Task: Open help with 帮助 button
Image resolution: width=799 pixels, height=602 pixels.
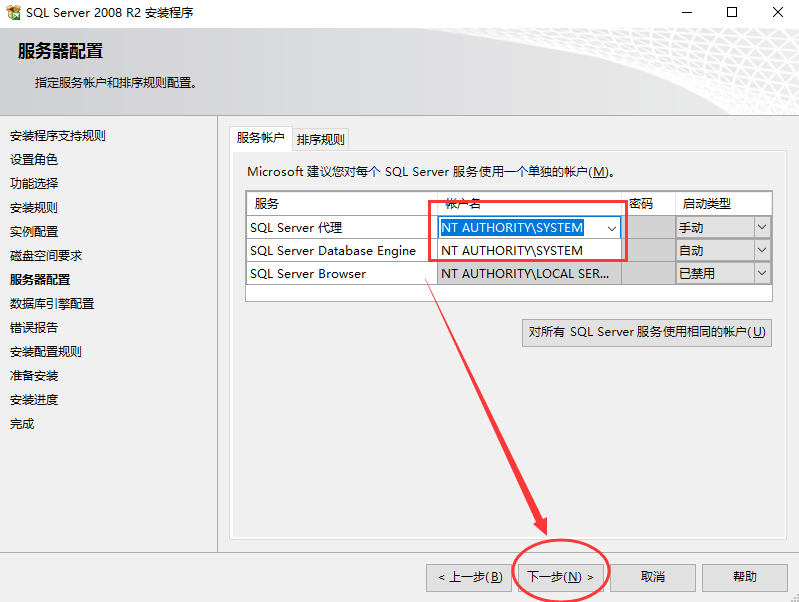Action: tap(744, 577)
